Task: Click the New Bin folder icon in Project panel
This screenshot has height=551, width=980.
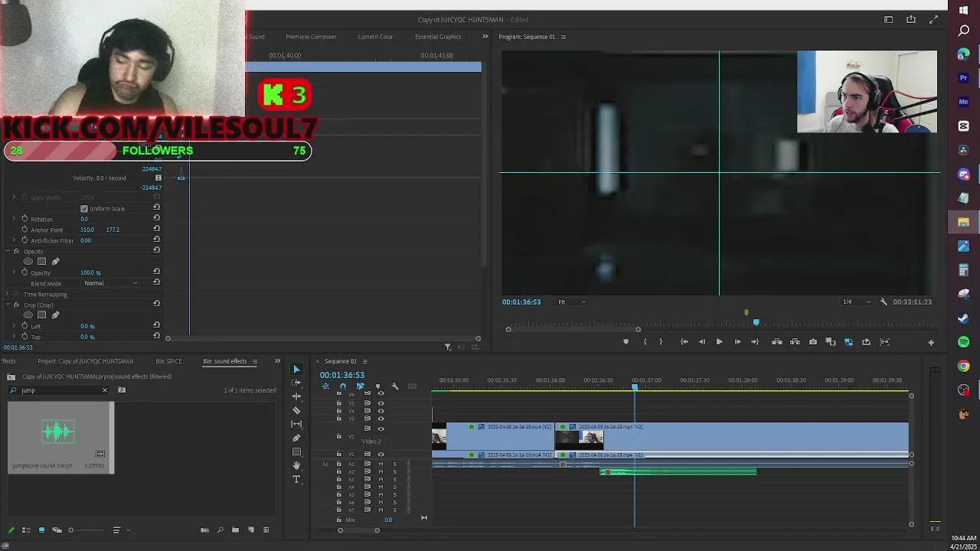Action: [235, 530]
